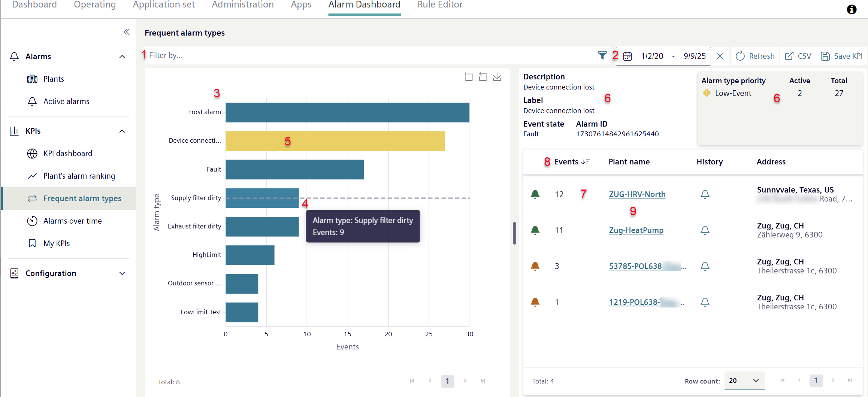The height and width of the screenshot is (397, 868).
Task: Open the date range calendar icon
Action: point(627,56)
